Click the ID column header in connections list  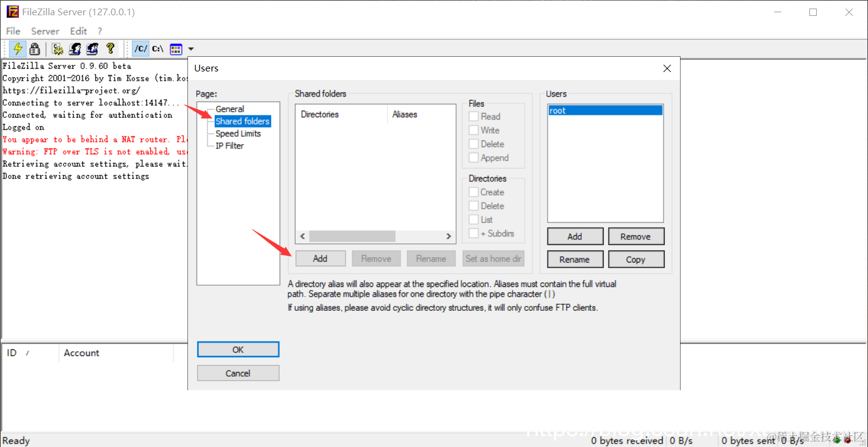coord(31,353)
